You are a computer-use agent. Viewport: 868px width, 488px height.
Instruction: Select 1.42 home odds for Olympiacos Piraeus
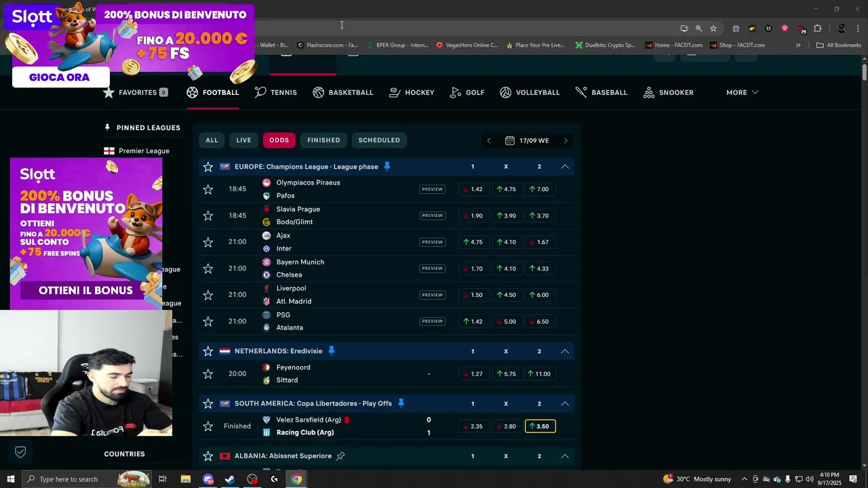pos(473,189)
